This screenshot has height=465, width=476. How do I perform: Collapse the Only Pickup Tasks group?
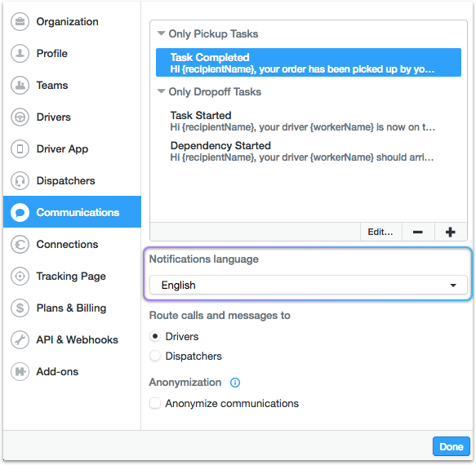(161, 33)
